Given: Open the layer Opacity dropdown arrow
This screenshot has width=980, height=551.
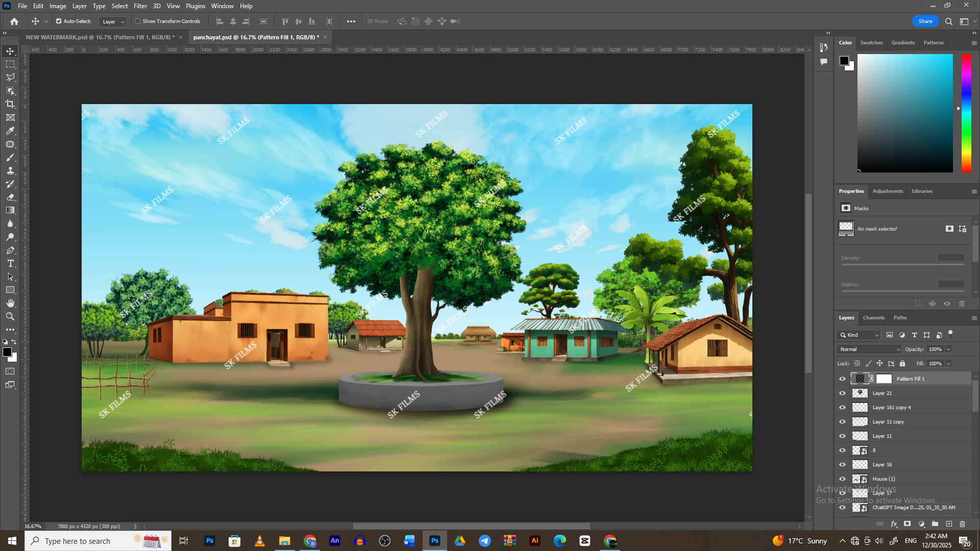Looking at the screenshot, I should 948,349.
